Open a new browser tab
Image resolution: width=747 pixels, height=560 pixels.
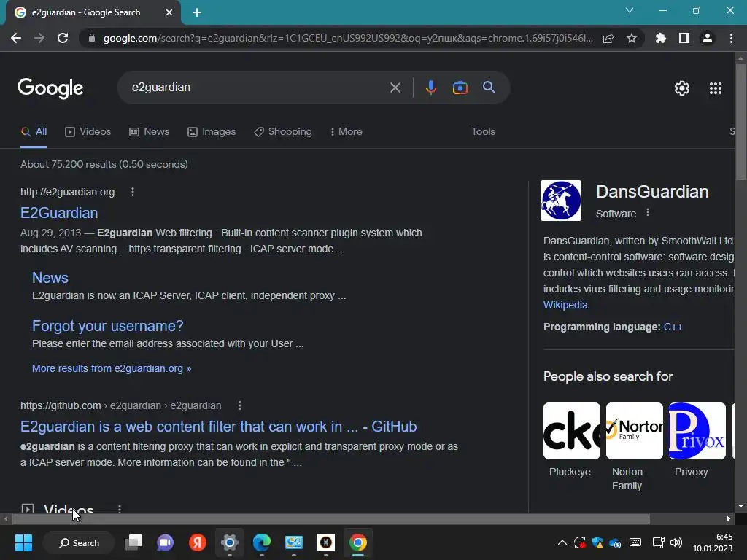pyautogui.click(x=197, y=12)
